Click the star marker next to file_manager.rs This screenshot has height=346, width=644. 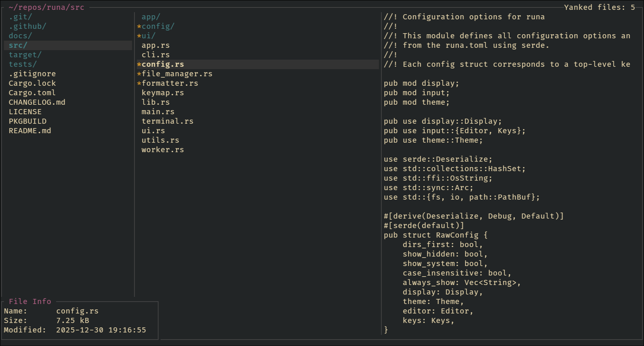139,74
